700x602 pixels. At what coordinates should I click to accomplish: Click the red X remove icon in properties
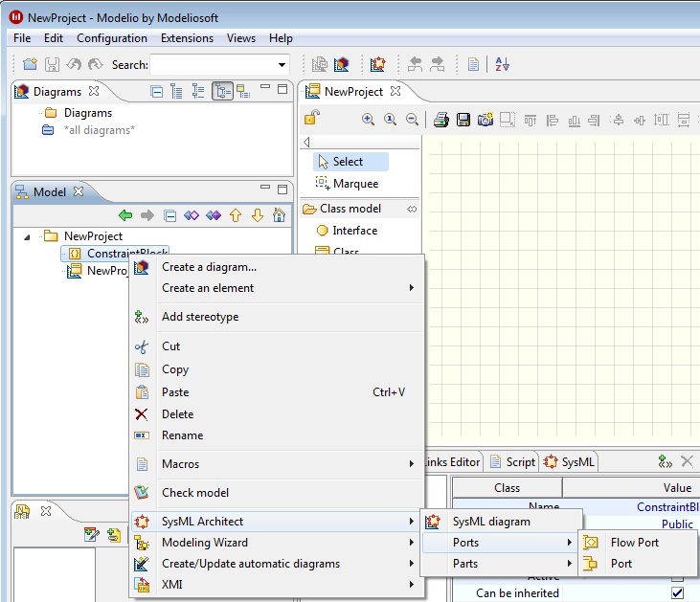point(687,461)
